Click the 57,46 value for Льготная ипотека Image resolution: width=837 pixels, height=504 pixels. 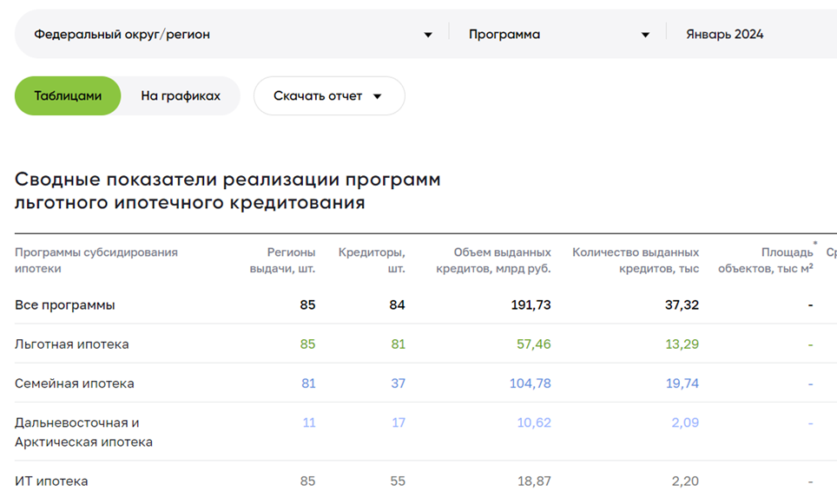pos(533,344)
